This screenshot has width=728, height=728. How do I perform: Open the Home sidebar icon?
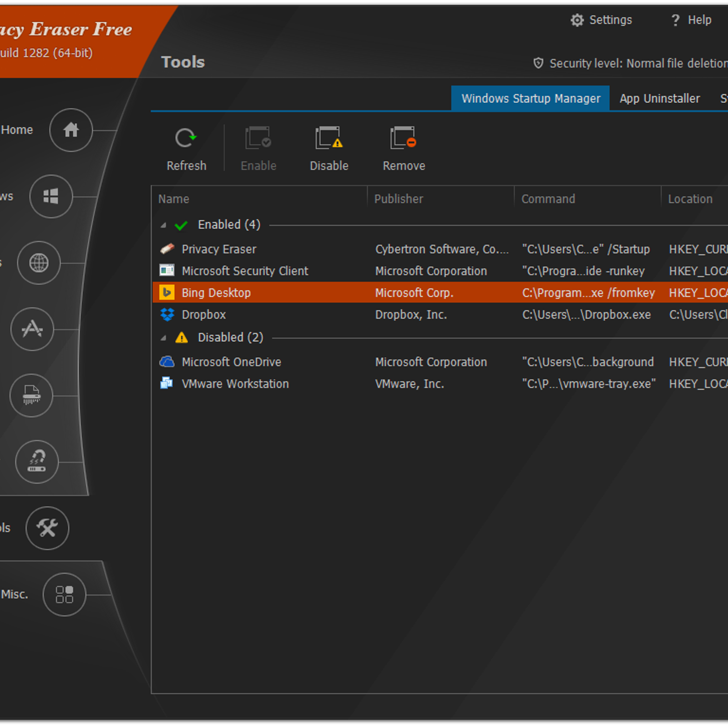(71, 130)
